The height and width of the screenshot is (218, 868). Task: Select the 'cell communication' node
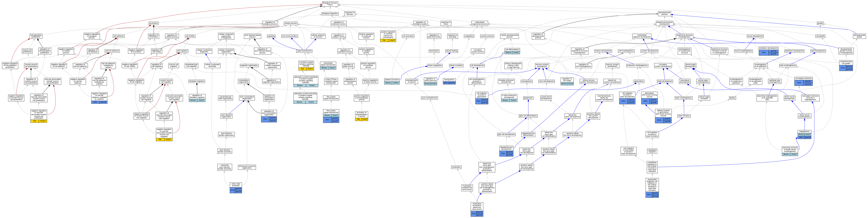[x=289, y=36]
